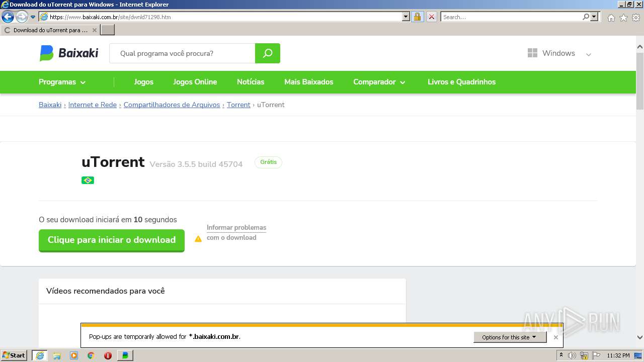644x362 pixels.
Task: Click Internet Explorer taskbar icon
Action: point(39,355)
